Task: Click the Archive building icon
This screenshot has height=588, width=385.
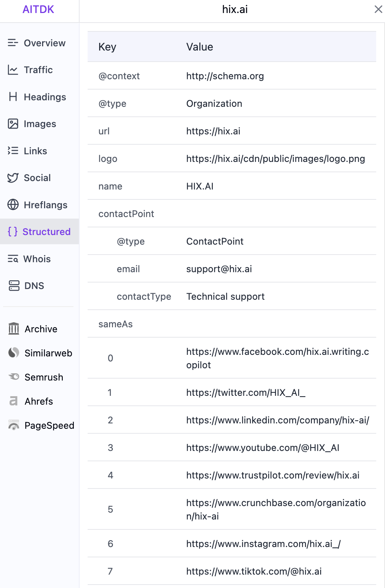Action: click(14, 329)
